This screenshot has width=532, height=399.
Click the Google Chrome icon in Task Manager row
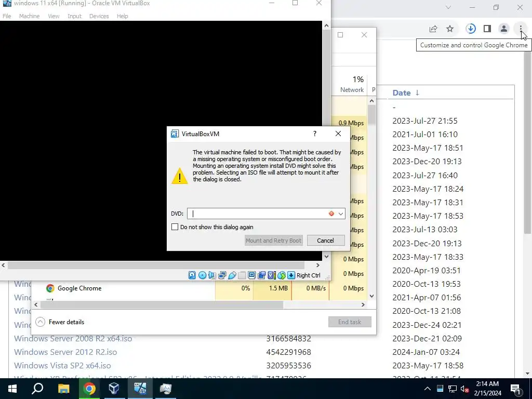pos(50,288)
